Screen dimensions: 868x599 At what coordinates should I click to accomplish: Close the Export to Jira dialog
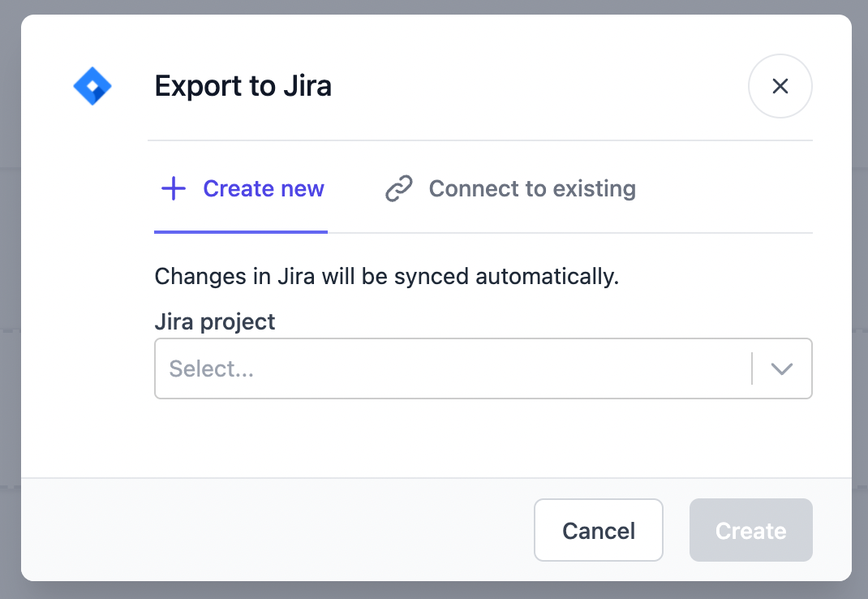point(780,86)
